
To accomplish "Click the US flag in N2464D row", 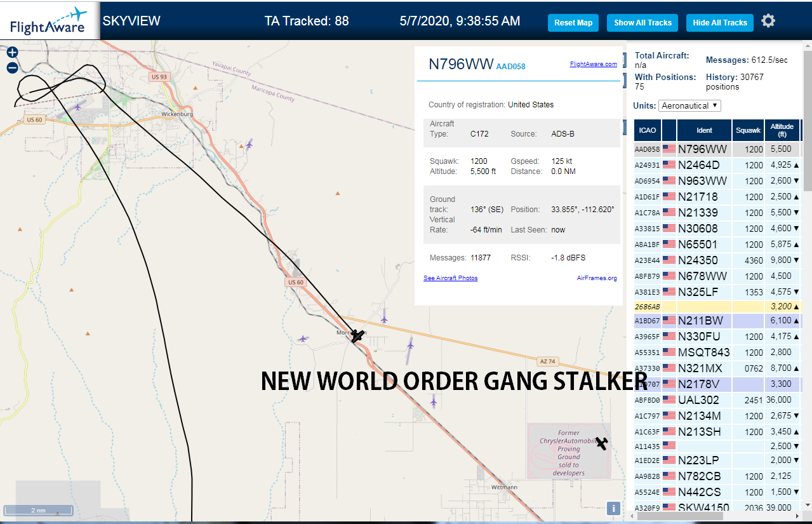I will (x=669, y=165).
